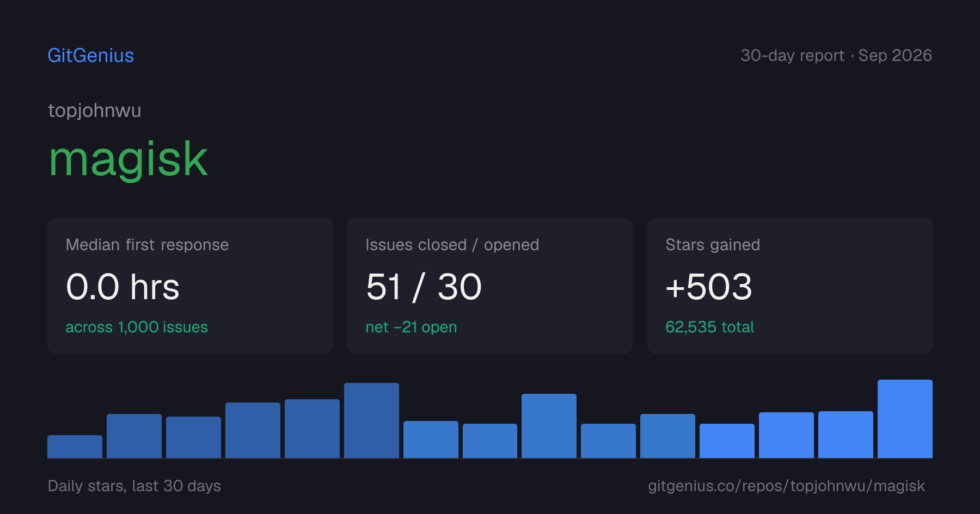980x514 pixels.
Task: Click the sixth bar, tallest dark-blue peak
Action: pos(371,420)
